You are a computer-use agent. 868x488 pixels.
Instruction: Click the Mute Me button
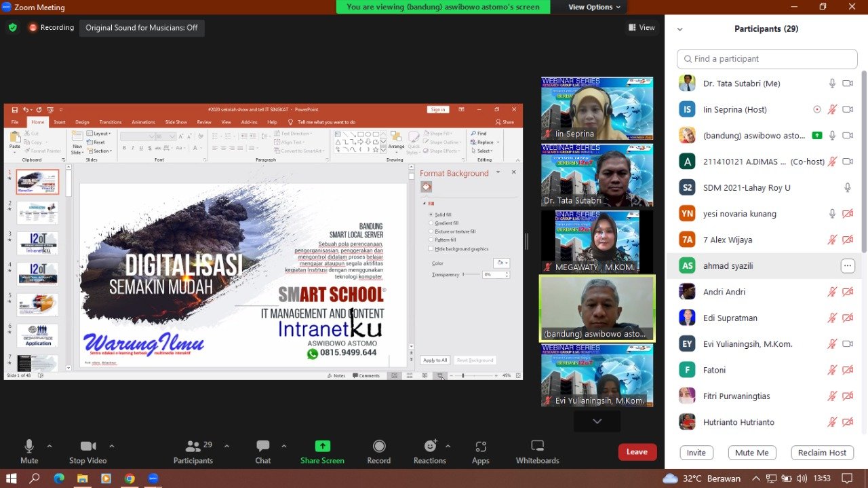(752, 453)
